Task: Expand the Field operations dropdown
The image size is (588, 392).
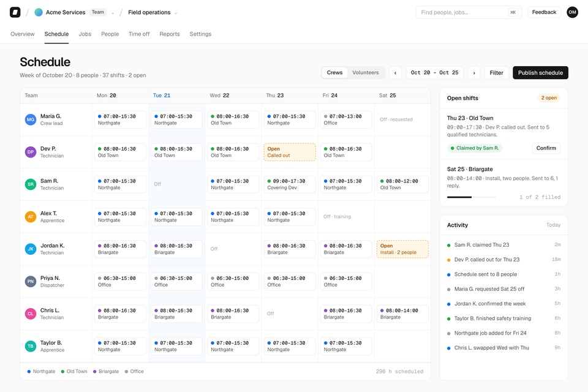Action: click(x=176, y=13)
